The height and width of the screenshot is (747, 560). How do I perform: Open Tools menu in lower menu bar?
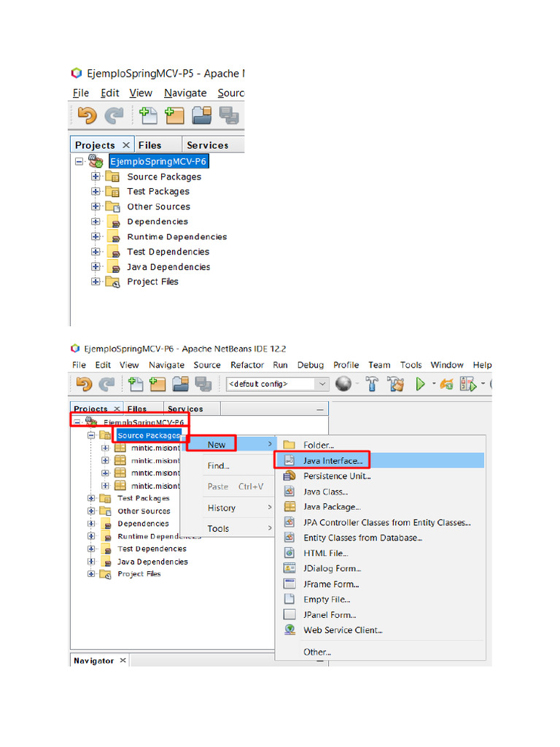[x=411, y=365]
